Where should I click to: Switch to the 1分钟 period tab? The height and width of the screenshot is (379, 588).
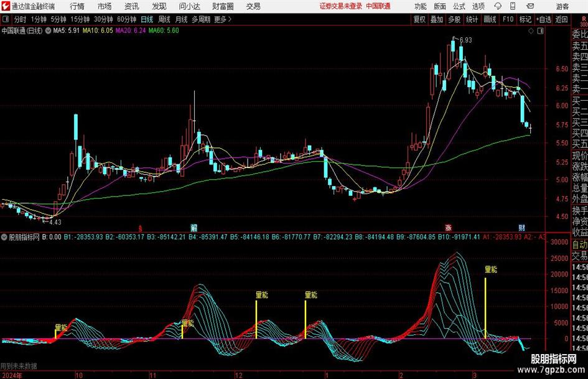(x=38, y=19)
